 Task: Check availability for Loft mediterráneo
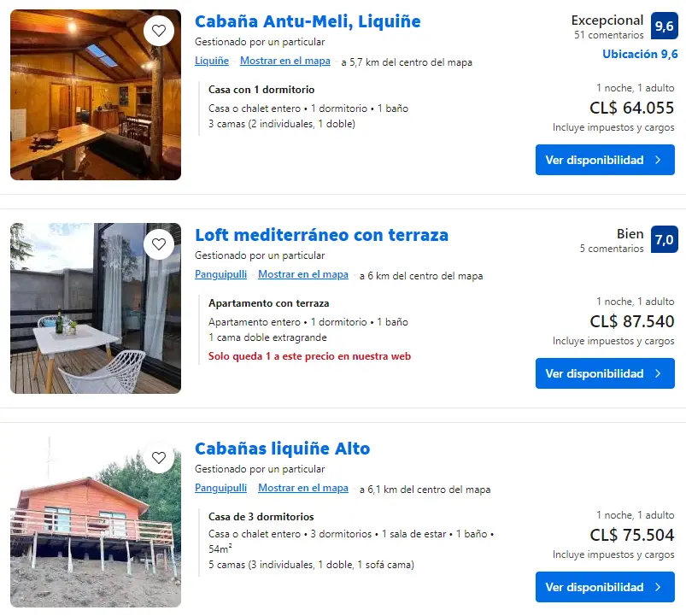click(604, 373)
